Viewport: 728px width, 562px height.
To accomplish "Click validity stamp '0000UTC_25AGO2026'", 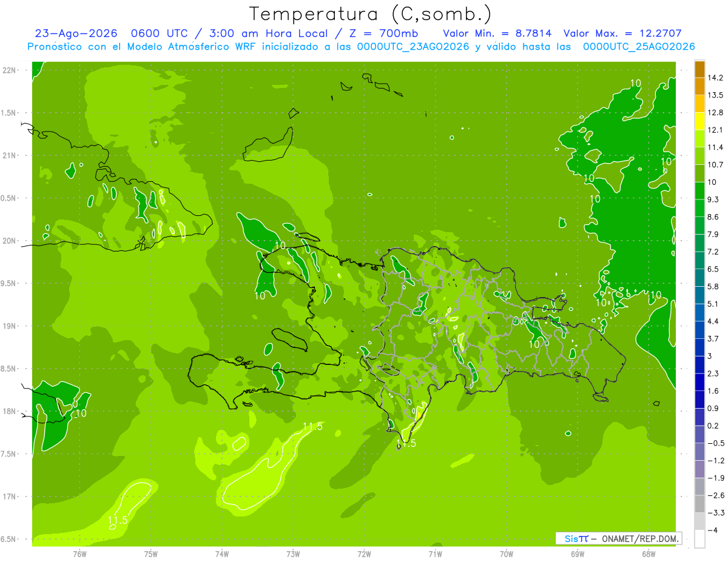I will pos(639,47).
